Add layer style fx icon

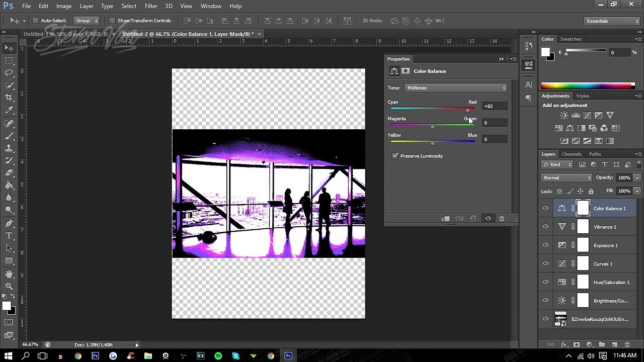pyautogui.click(x=563, y=344)
